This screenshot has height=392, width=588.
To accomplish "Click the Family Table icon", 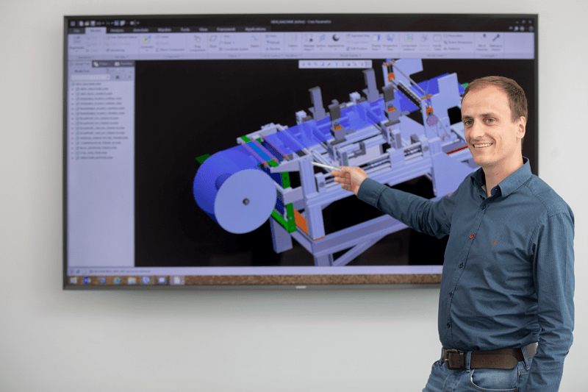I will 437,41.
